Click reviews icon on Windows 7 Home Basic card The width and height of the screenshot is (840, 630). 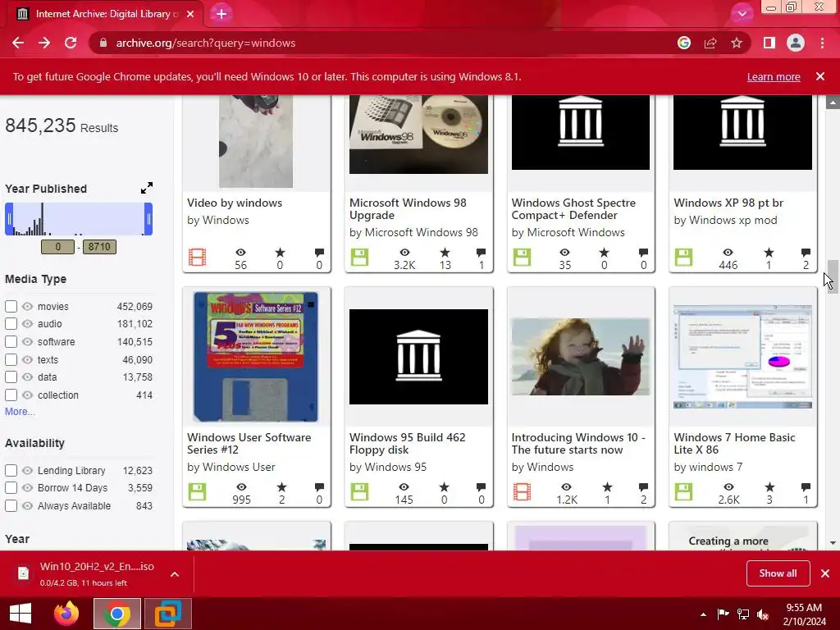(x=806, y=486)
